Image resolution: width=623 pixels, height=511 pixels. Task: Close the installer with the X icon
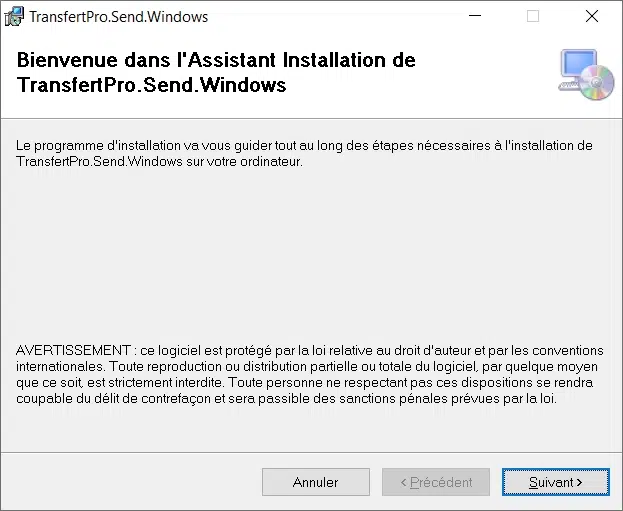pyautogui.click(x=592, y=16)
